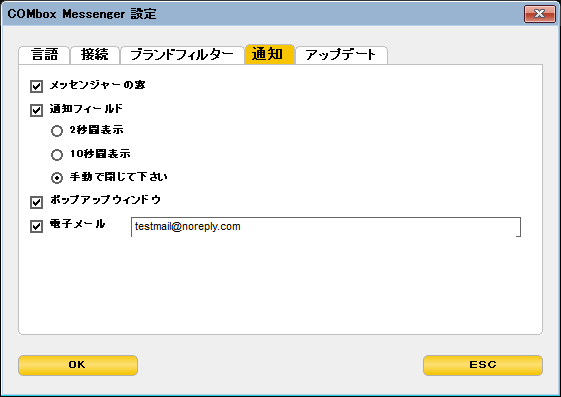The width and height of the screenshot is (561, 397).
Task: Click the email address input field
Action: pos(326,227)
